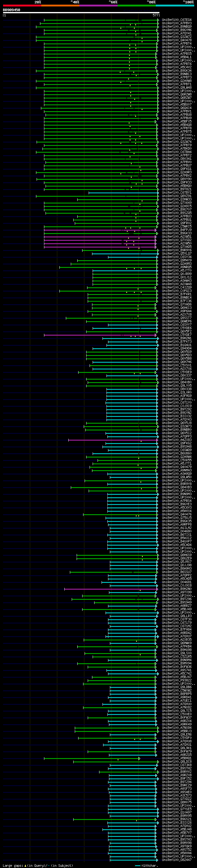Screen dimensions: 197x868
Task: Click hit label UniRef100_B9SZQ5
Action: point(177,213)
